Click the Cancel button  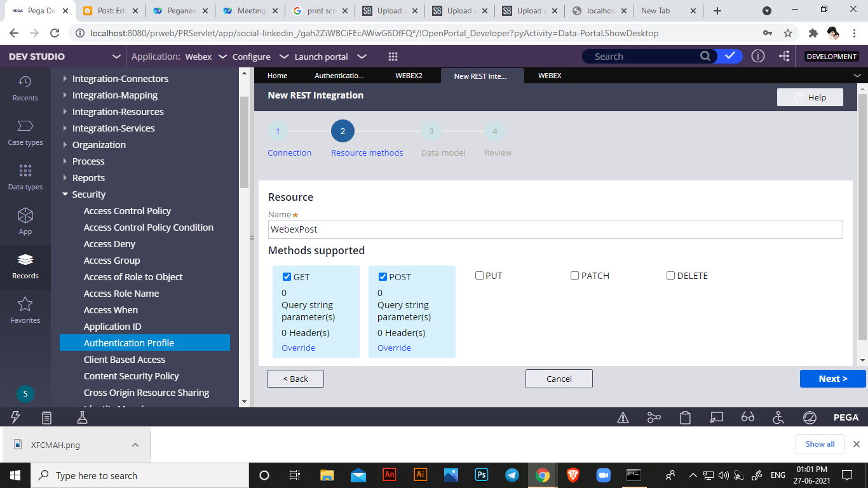coord(559,379)
